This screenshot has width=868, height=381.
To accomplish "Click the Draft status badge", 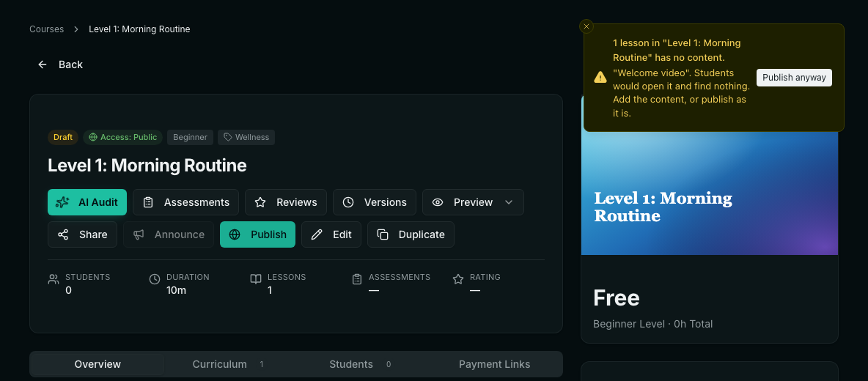I will click(x=63, y=137).
